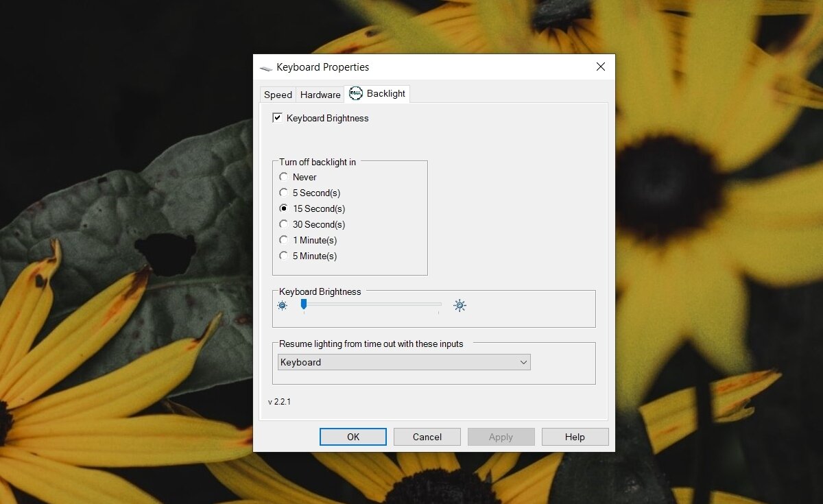This screenshot has width=823, height=504.
Task: Open the resume lighting inputs dropdown
Action: pyautogui.click(x=403, y=362)
